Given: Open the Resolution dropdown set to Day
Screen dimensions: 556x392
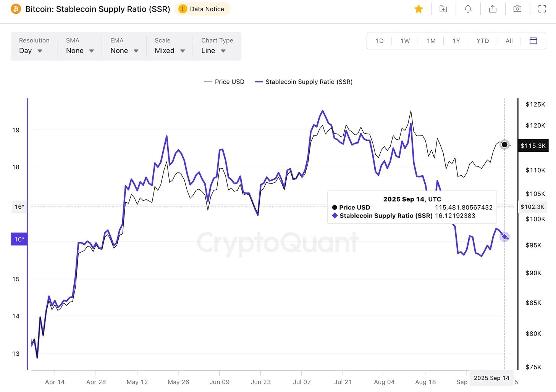Looking at the screenshot, I should [31, 51].
